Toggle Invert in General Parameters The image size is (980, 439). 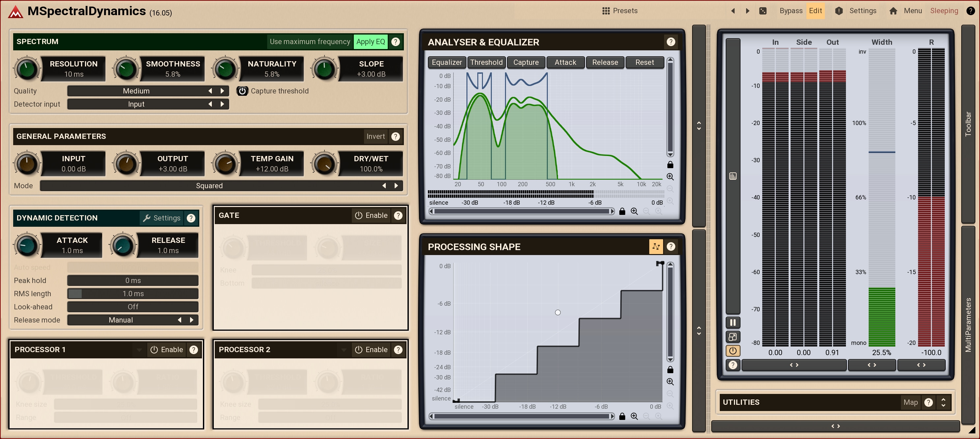click(x=376, y=137)
